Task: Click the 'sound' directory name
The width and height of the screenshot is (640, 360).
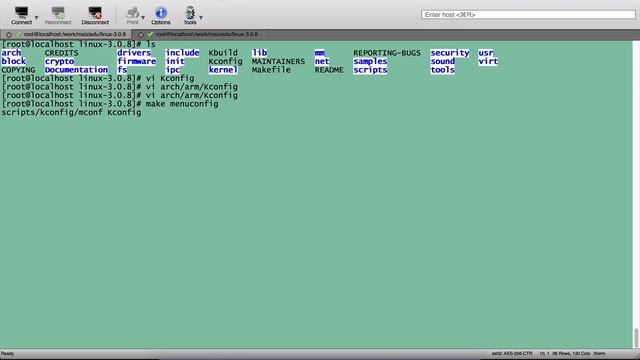Action: tap(442, 61)
